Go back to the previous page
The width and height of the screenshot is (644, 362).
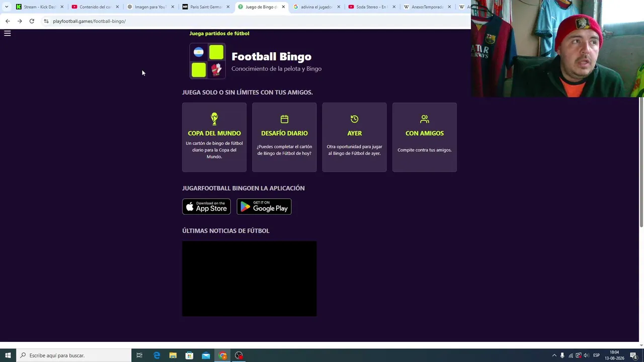pyautogui.click(x=8, y=21)
